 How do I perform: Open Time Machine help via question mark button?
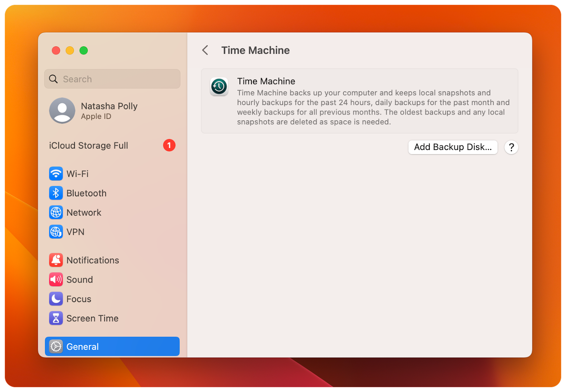click(511, 147)
